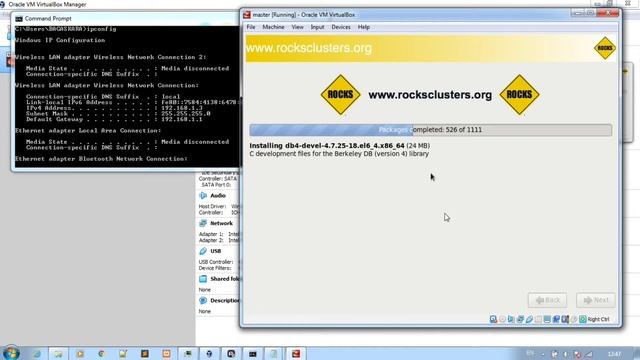Click the shared folders status icon
Viewport: 640px width, 360px height.
(x=539, y=319)
